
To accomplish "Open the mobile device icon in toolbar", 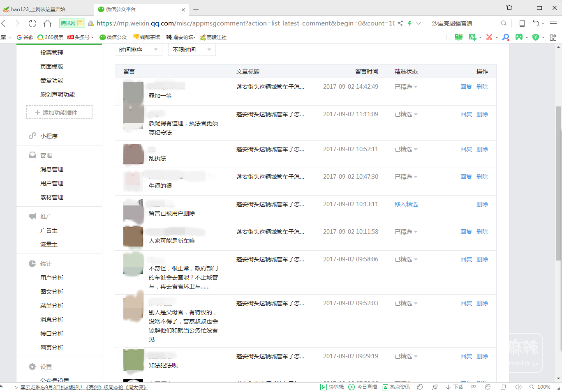I will 522,23.
